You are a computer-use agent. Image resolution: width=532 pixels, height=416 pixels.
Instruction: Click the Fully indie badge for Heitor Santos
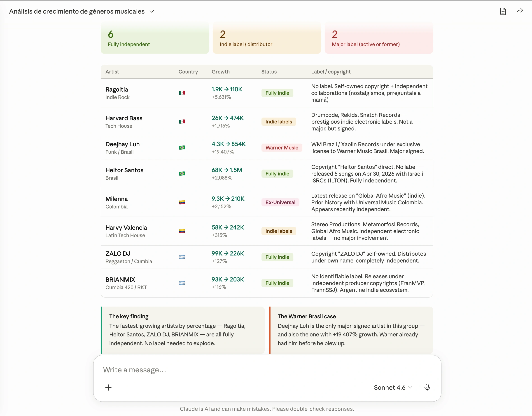277,174
